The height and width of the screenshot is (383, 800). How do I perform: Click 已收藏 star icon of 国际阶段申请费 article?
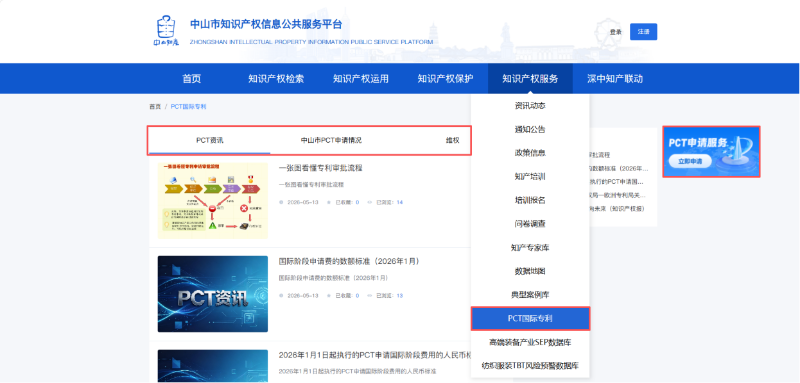(329, 296)
